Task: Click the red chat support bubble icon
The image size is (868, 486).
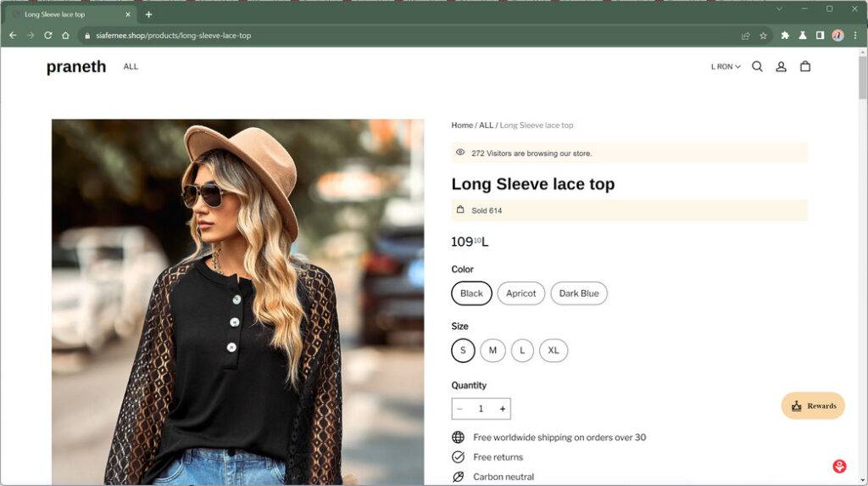Action: point(839,466)
